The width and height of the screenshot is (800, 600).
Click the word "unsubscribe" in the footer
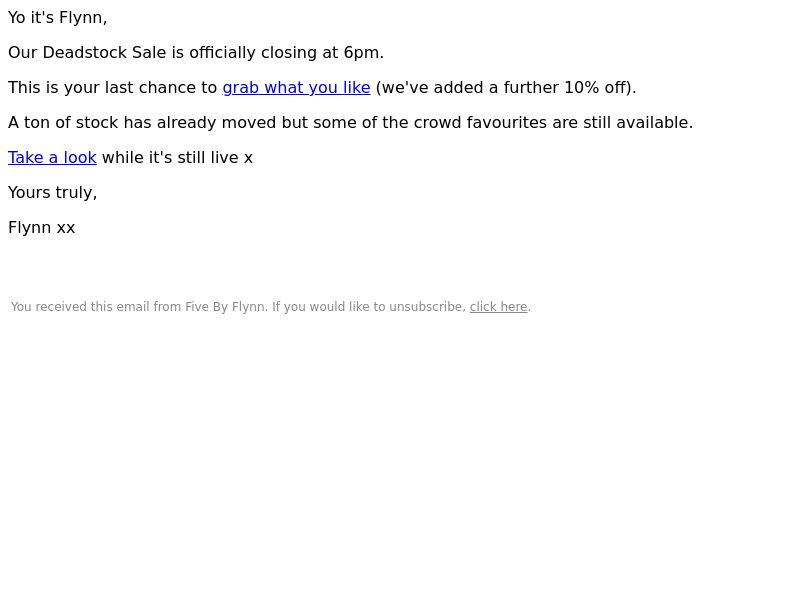click(x=426, y=307)
